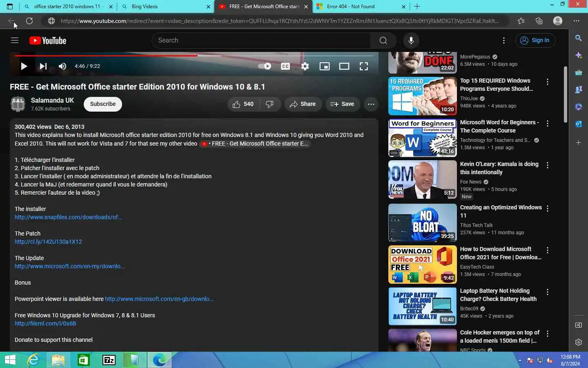Open Edge sidebar Copilot icon
The width and height of the screenshot is (588, 368).
[x=579, y=55]
